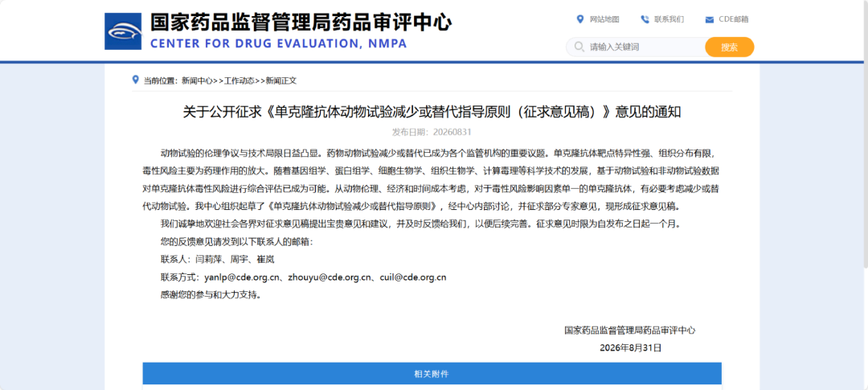Click the 相关附件 blue header bar
Image resolution: width=868 pixels, height=390 pixels.
(x=432, y=374)
